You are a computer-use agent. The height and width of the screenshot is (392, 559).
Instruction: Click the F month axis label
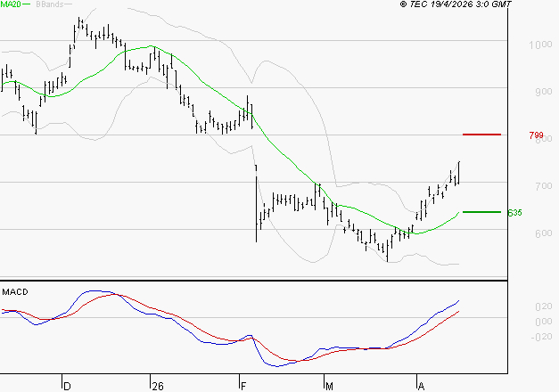tap(243, 387)
